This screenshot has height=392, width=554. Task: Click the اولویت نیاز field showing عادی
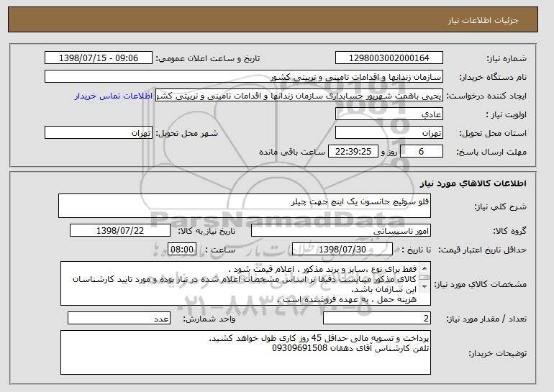389,114
